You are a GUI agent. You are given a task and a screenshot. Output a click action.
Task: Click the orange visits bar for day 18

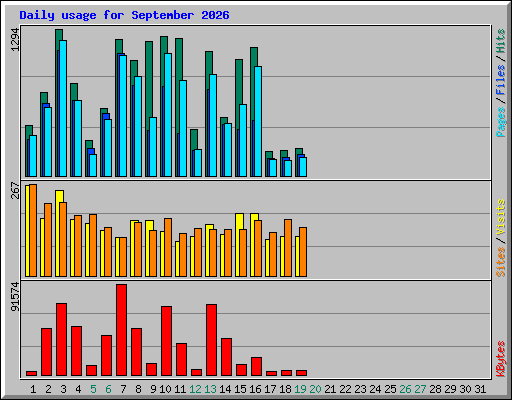[x=288, y=248]
